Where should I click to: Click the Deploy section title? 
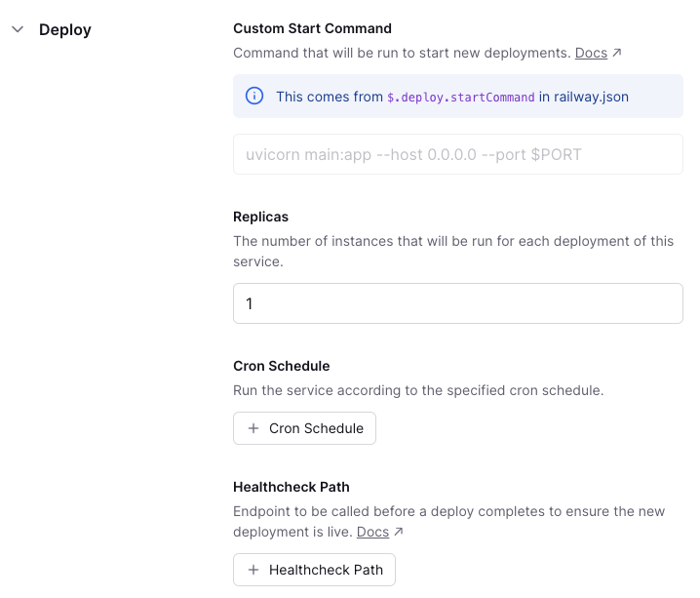65,29
